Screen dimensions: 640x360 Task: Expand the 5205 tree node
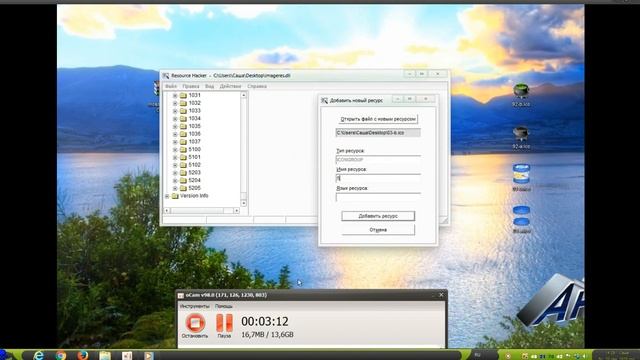pos(175,188)
